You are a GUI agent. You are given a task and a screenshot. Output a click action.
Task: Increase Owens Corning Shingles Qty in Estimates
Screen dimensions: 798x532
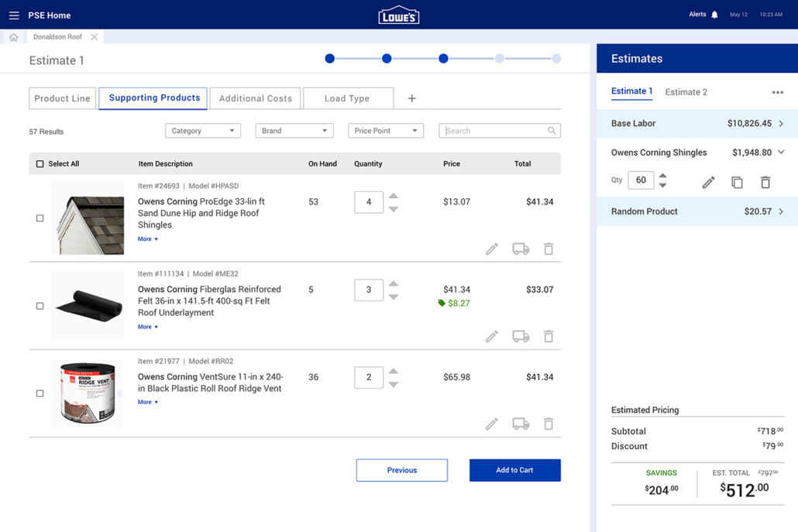[662, 176]
